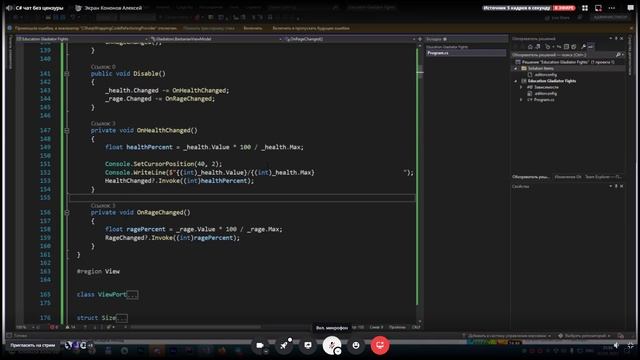Collapse the Education Gladiator Fights project node

pyautogui.click(x=516, y=81)
